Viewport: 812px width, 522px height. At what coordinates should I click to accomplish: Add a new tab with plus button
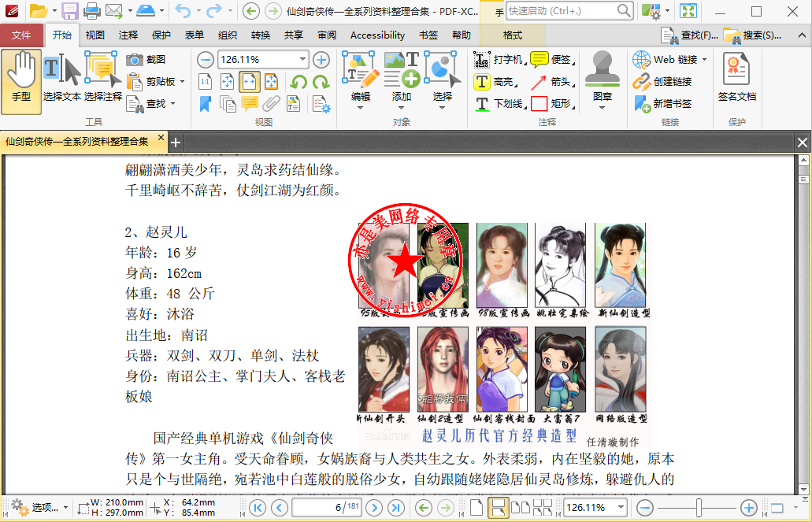[x=176, y=142]
